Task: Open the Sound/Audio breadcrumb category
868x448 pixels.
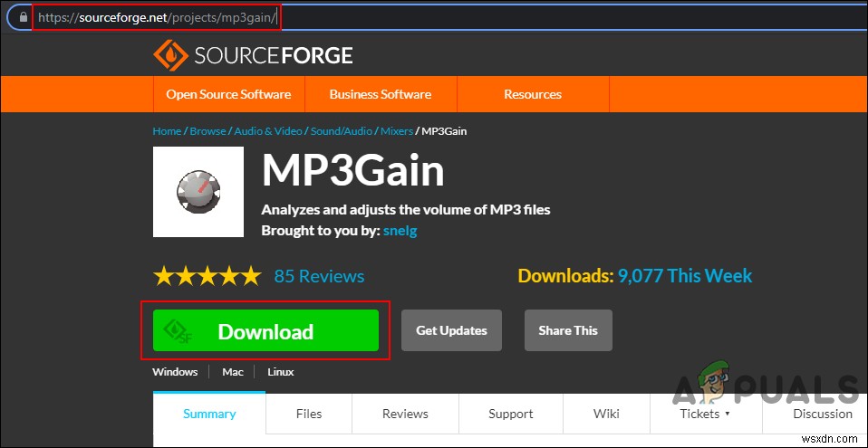Action: (x=341, y=131)
